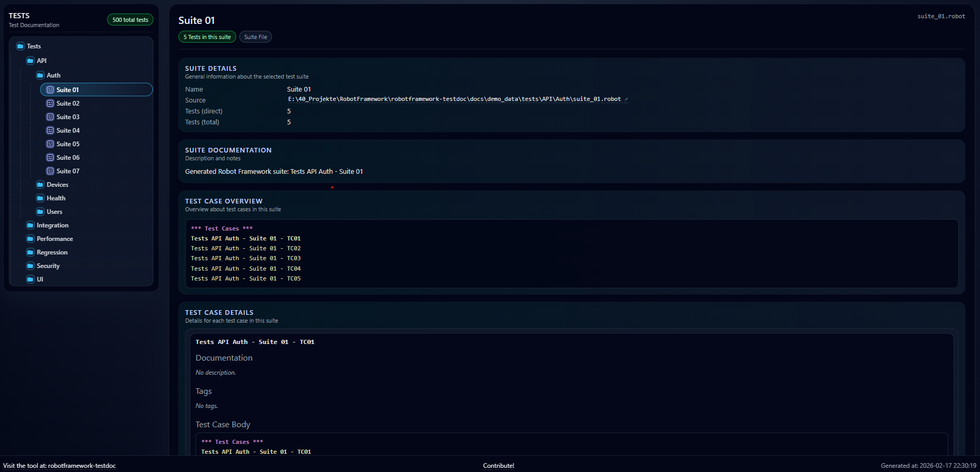Screen dimensions: 980x472
Task: Click the suite_01.robot label top right
Action: point(941,16)
